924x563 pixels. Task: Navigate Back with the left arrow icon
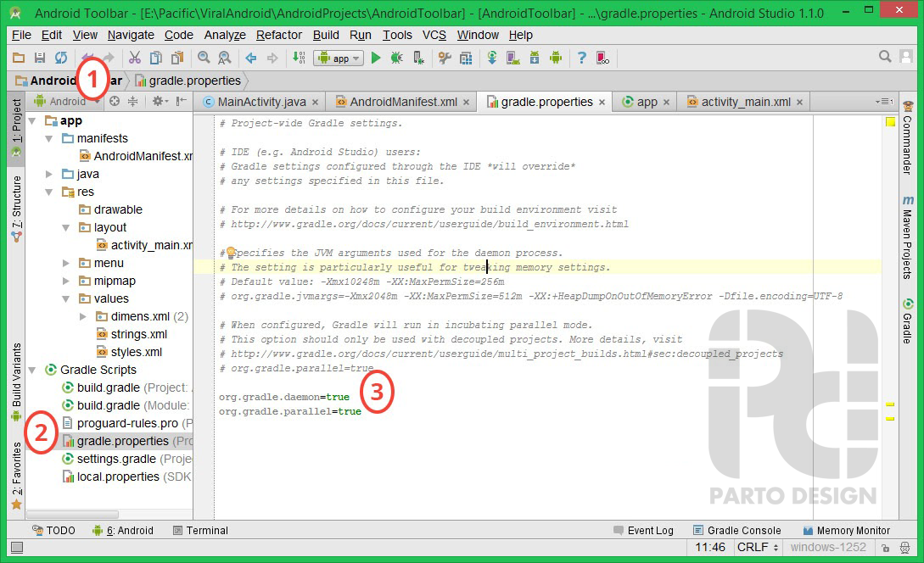coord(251,58)
